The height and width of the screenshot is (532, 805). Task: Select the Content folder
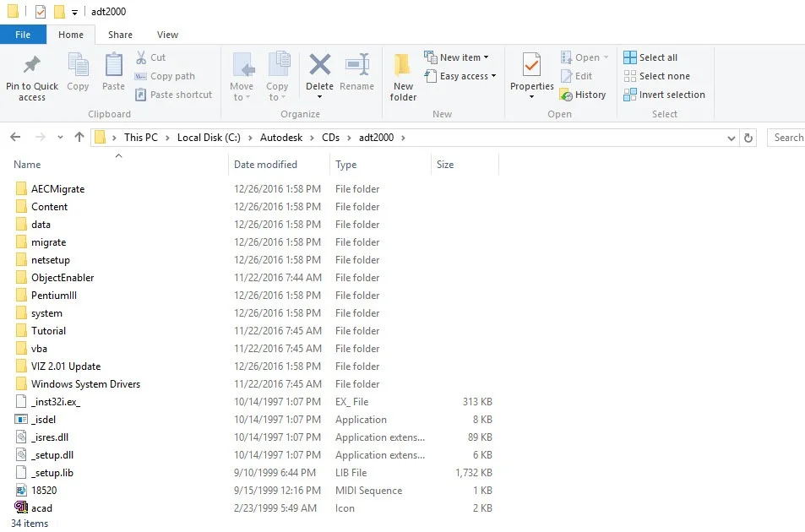[x=49, y=207]
